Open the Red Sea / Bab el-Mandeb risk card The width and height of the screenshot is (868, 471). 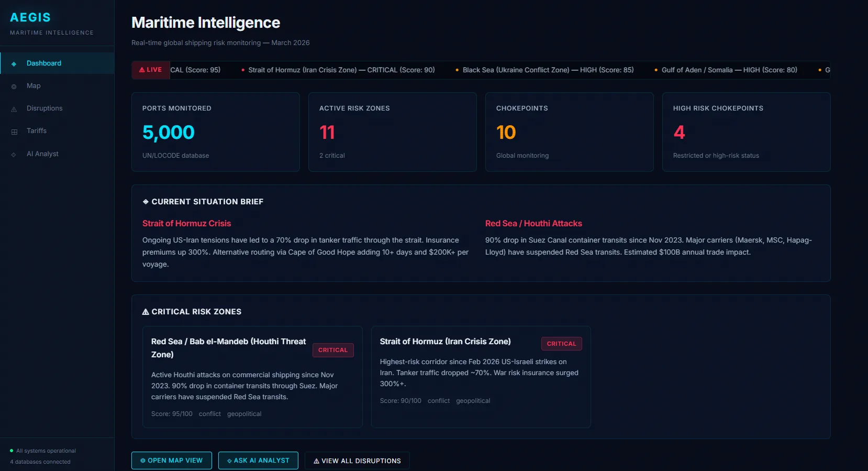[x=252, y=377]
